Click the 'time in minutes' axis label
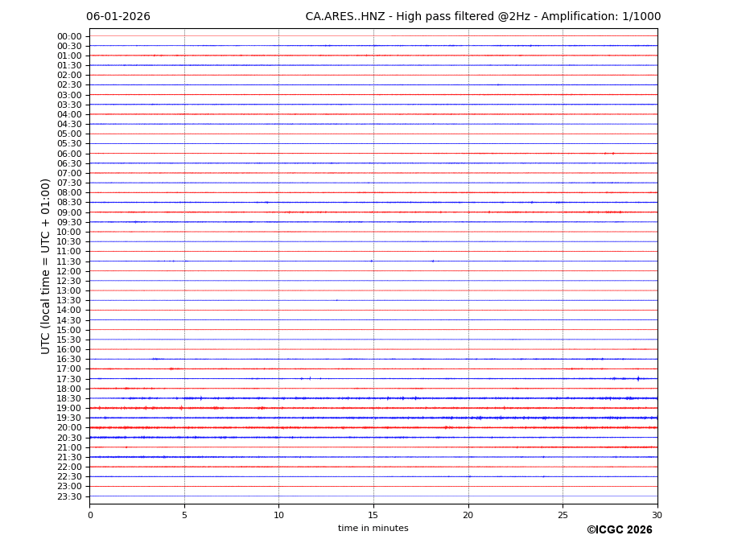Image resolution: width=746 pixels, height=560 pixels. click(x=373, y=529)
